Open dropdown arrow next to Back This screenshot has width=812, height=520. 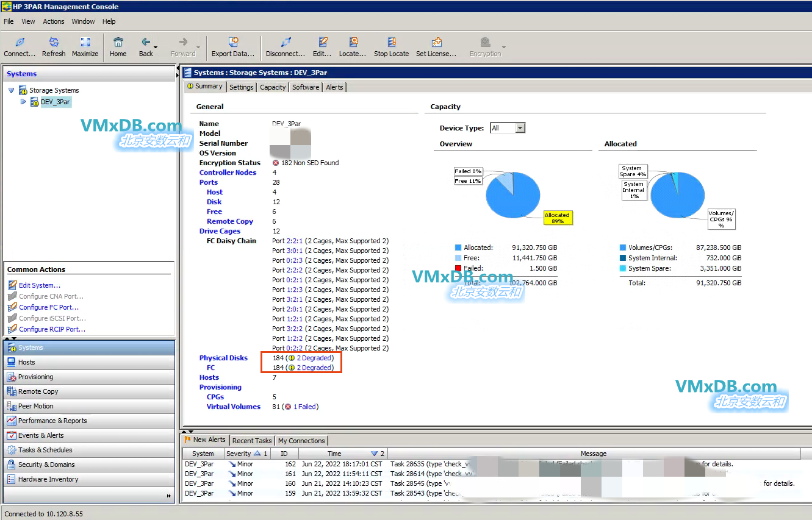[x=156, y=48]
